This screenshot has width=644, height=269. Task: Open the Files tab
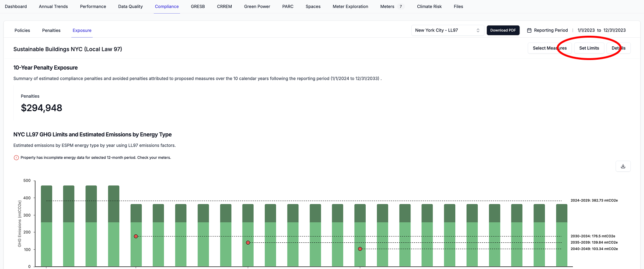pyautogui.click(x=458, y=6)
